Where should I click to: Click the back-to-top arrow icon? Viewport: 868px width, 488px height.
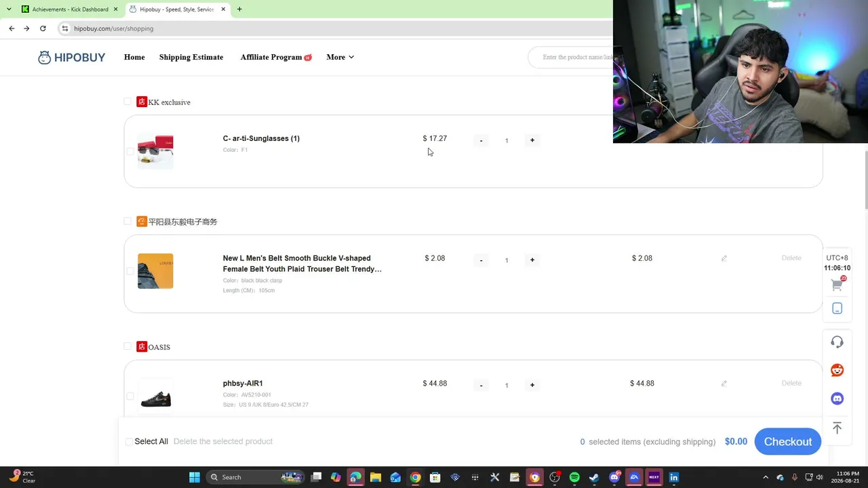coord(837,428)
